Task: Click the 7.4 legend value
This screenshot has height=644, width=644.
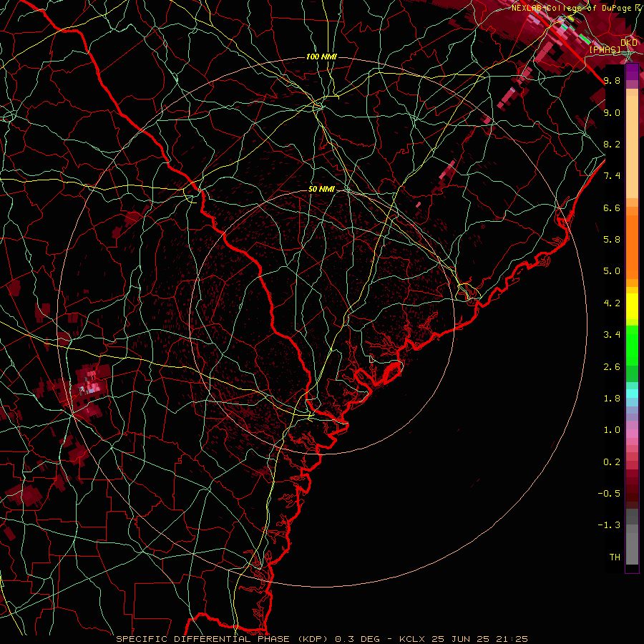Action: click(612, 176)
